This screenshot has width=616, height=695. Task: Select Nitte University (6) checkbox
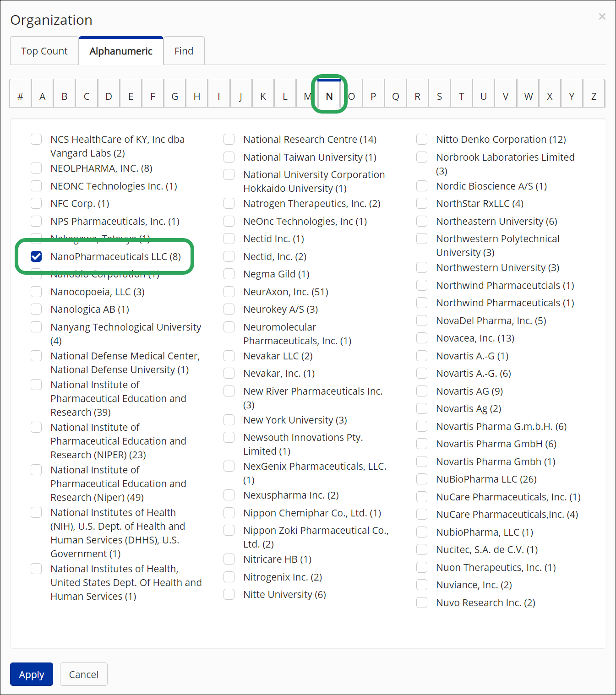[x=229, y=594]
